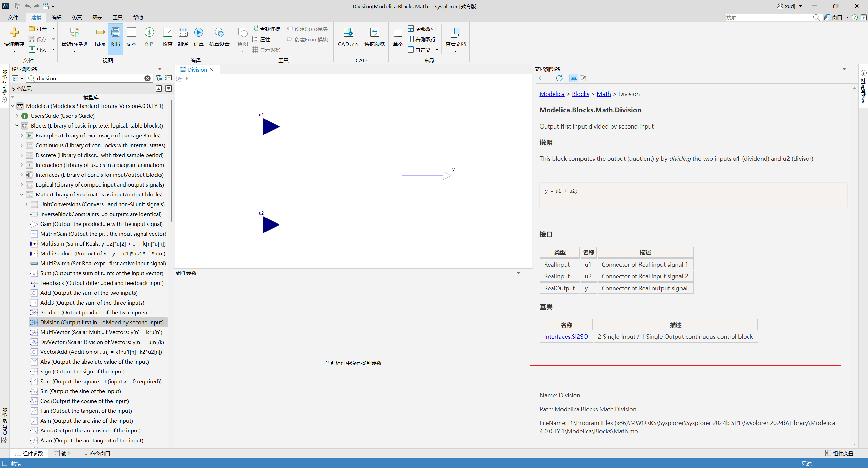Collapse the Modelica library tree node
The height and width of the screenshot is (468, 868).
(12, 106)
